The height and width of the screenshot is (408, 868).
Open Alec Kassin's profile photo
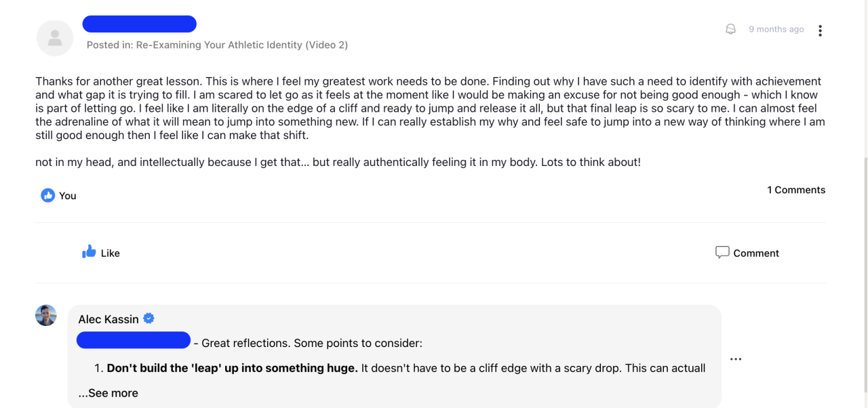pos(46,315)
